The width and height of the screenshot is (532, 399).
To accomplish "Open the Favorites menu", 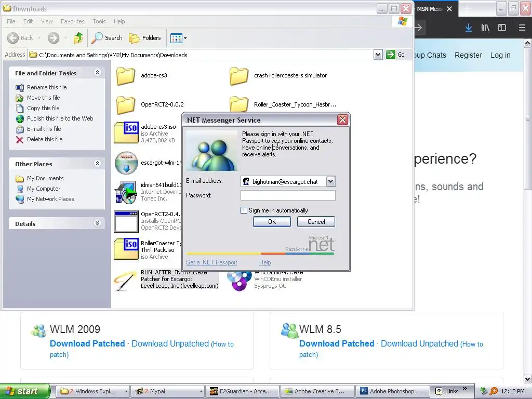I will point(73,21).
